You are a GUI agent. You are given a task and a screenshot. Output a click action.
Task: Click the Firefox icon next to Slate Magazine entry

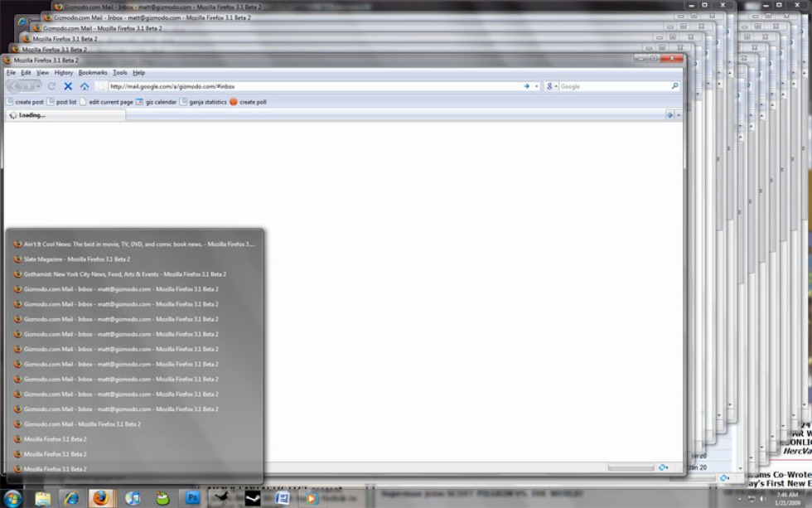point(17,259)
